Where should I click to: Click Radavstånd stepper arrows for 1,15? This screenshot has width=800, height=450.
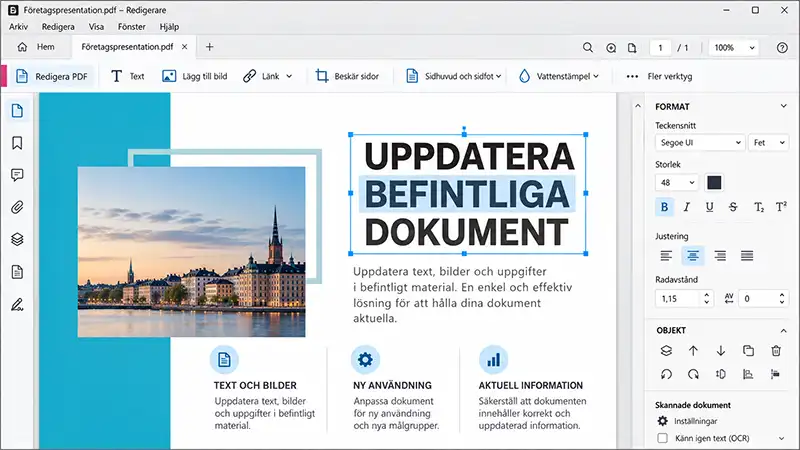point(707,298)
